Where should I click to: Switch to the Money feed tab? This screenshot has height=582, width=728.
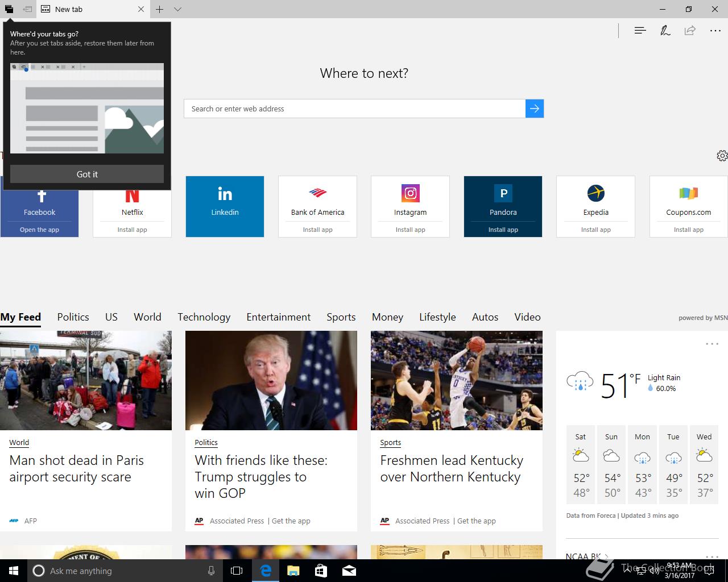point(387,317)
